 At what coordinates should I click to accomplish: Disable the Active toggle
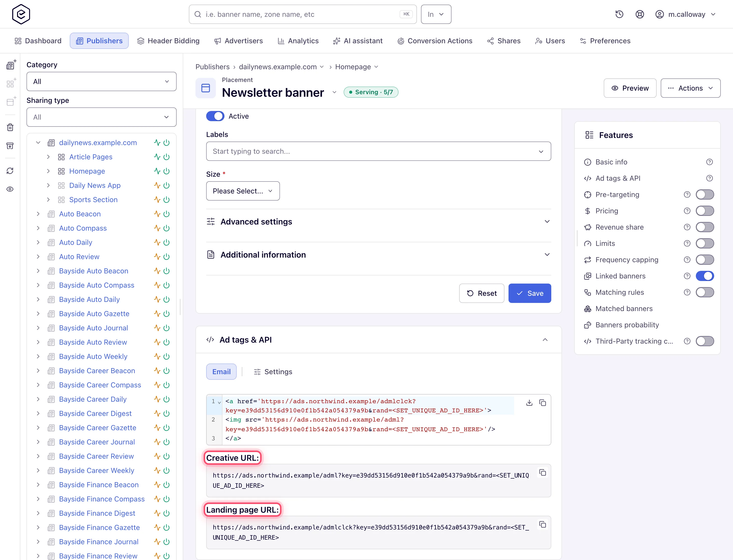click(215, 116)
